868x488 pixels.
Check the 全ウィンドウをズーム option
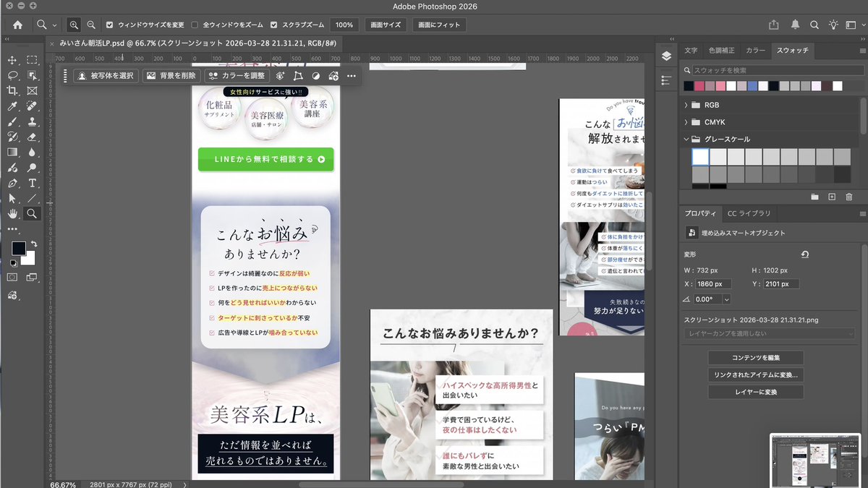point(192,24)
